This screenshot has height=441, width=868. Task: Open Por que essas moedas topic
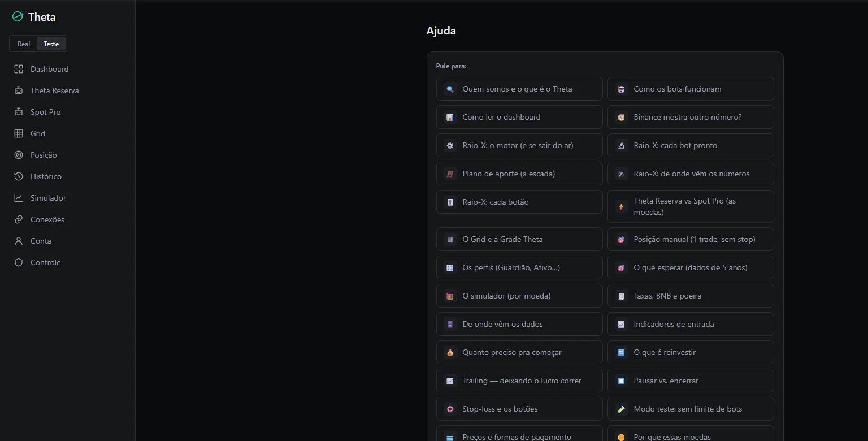[691, 434]
